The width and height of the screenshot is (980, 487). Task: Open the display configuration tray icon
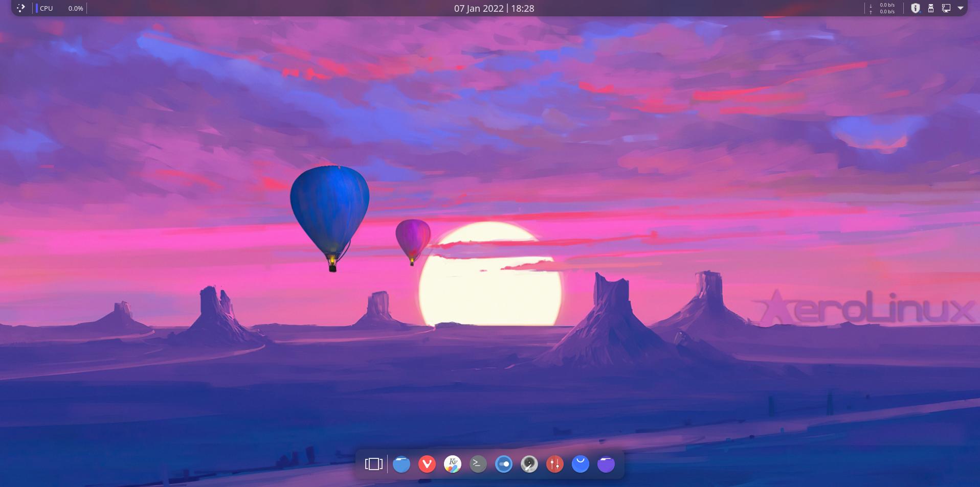946,8
